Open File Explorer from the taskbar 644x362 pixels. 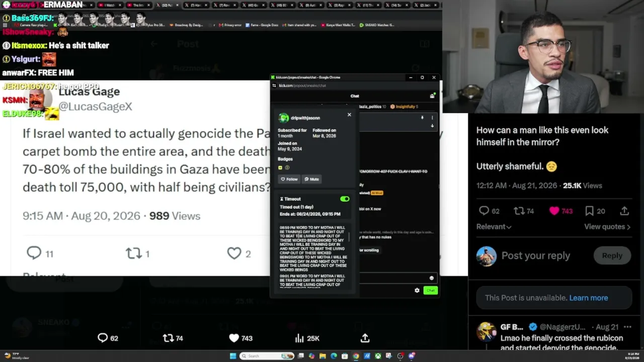tap(323, 356)
